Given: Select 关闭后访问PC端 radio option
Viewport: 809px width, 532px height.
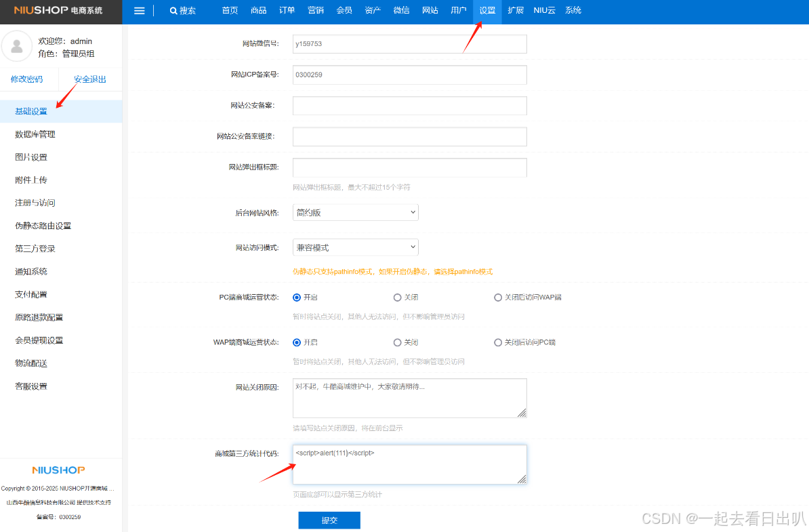Looking at the screenshot, I should (498, 343).
